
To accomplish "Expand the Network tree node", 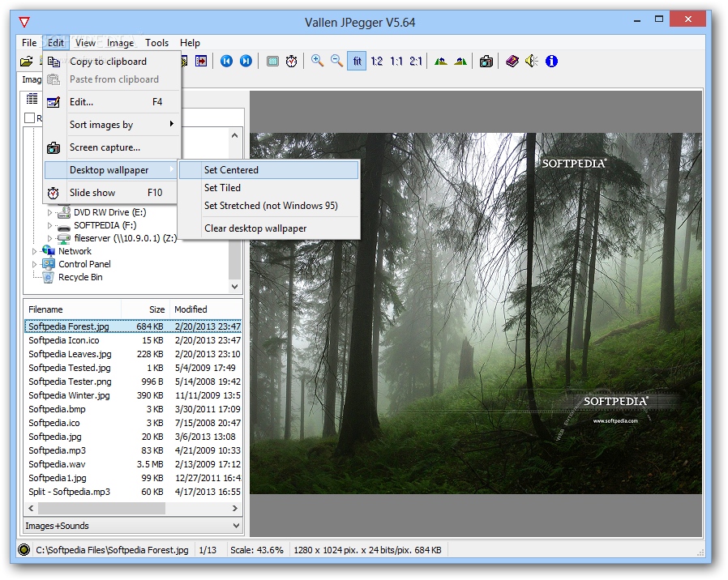I will click(34, 251).
